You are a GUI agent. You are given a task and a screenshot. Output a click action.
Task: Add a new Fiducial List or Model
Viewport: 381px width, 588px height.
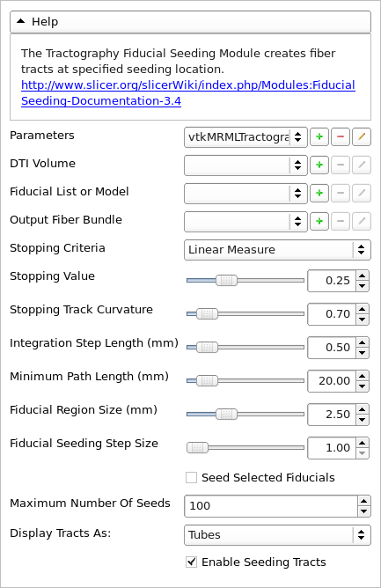319,193
